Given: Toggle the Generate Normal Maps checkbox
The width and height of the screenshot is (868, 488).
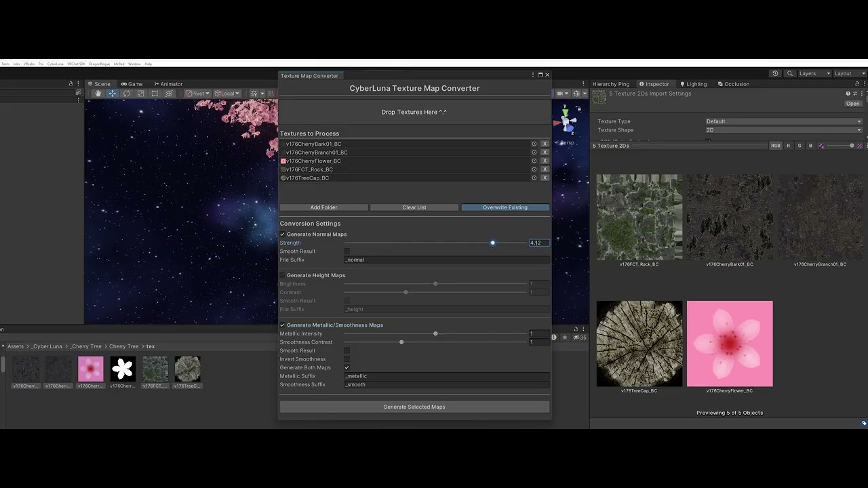Looking at the screenshot, I should (x=283, y=235).
